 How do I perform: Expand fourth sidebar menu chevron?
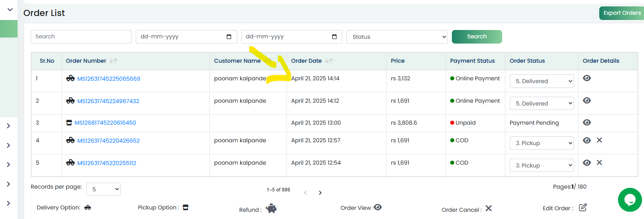pyautogui.click(x=8, y=184)
